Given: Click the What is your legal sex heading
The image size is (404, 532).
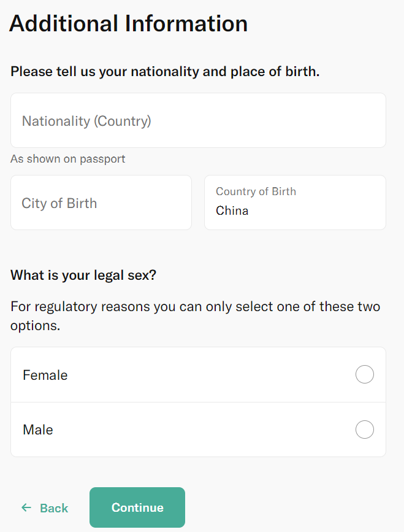Looking at the screenshot, I should pos(83,275).
